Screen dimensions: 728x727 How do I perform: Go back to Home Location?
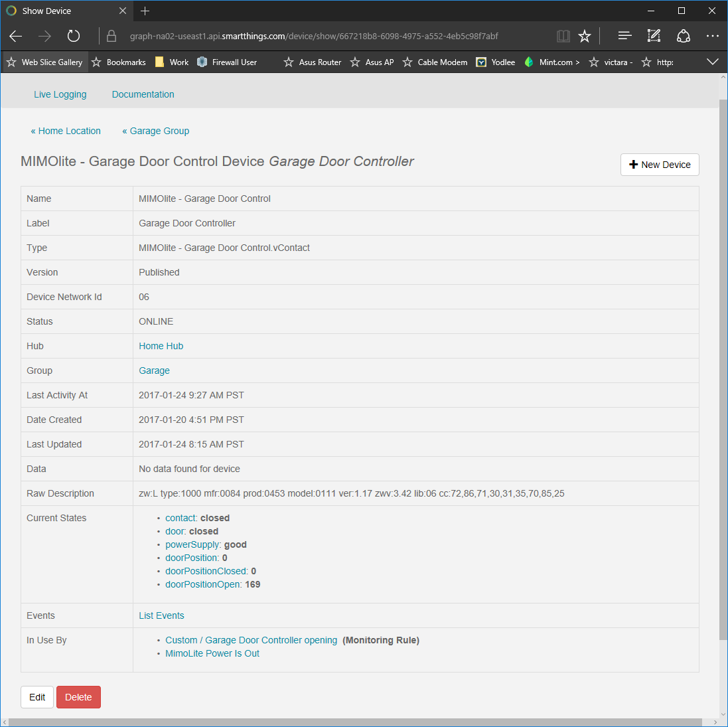tap(66, 131)
